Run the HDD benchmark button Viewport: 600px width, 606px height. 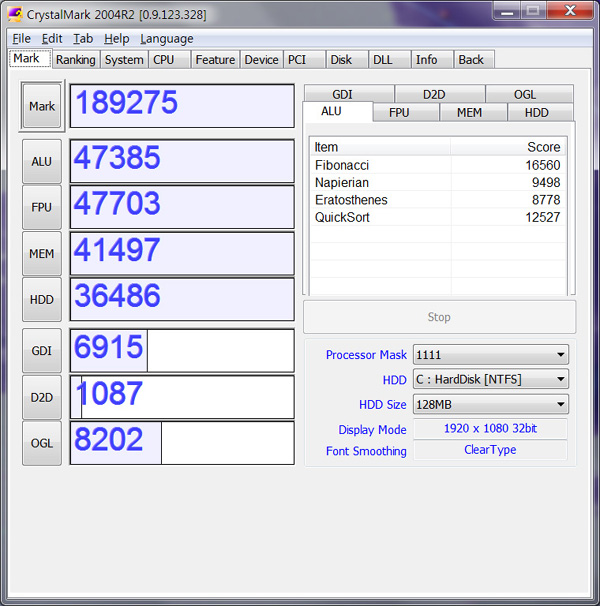click(42, 300)
